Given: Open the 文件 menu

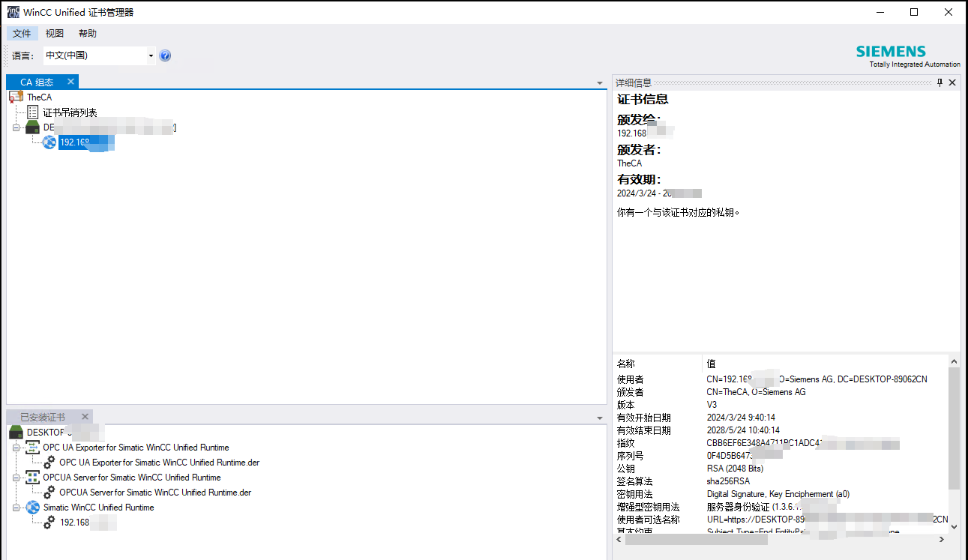Looking at the screenshot, I should [x=22, y=34].
